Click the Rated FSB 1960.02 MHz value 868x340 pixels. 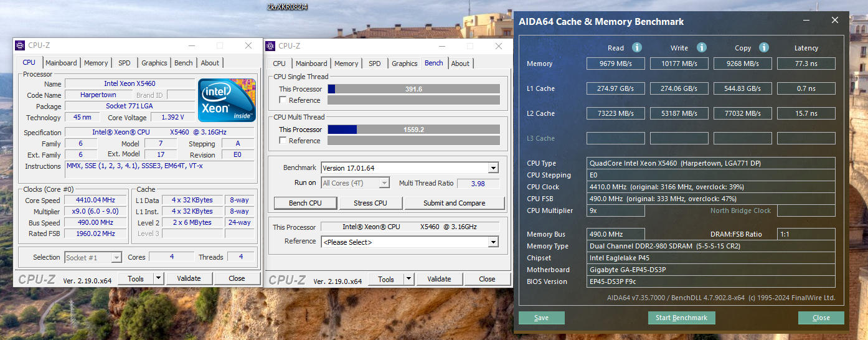point(96,234)
